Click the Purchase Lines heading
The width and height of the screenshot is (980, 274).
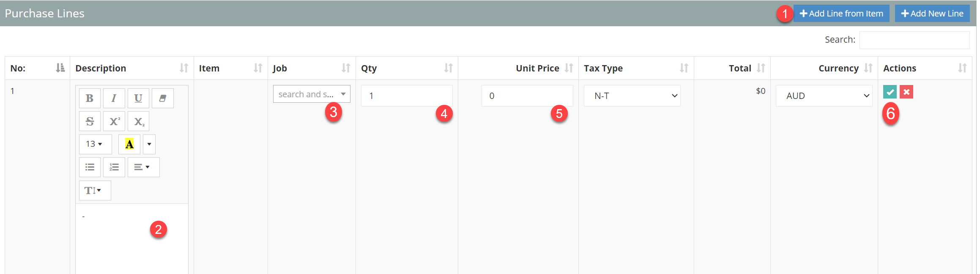pyautogui.click(x=44, y=14)
